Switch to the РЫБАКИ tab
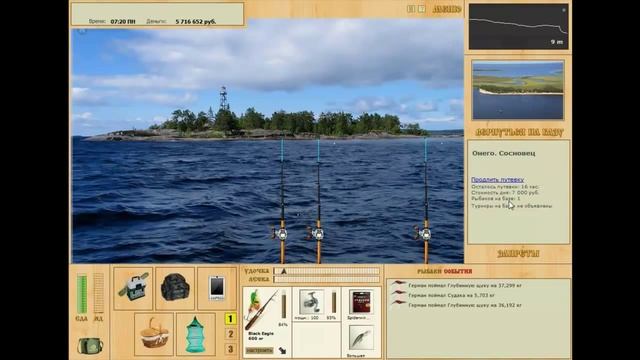640x360 pixels. click(x=429, y=271)
